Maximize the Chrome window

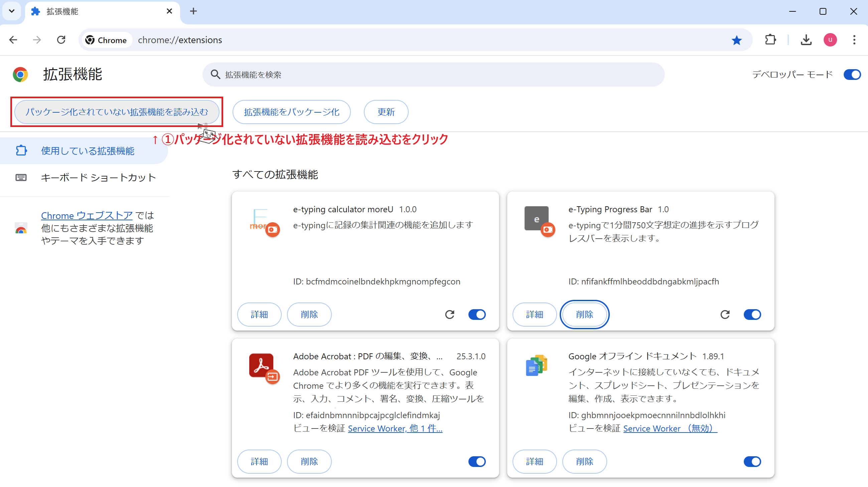coord(823,11)
